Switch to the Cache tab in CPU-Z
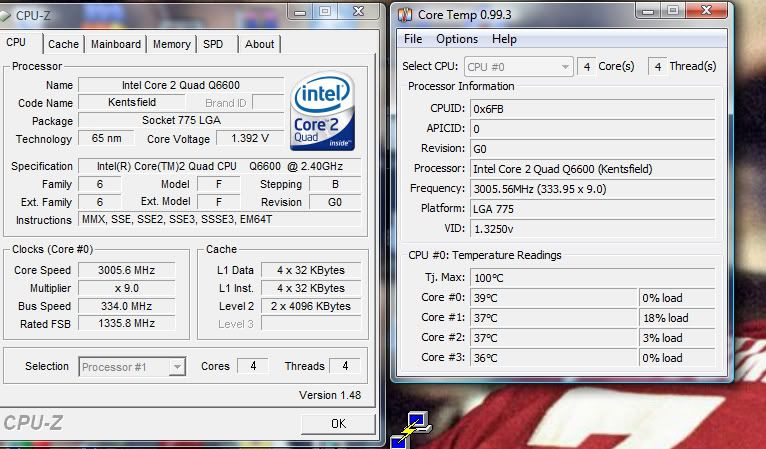This screenshot has height=449, width=766. coord(64,44)
